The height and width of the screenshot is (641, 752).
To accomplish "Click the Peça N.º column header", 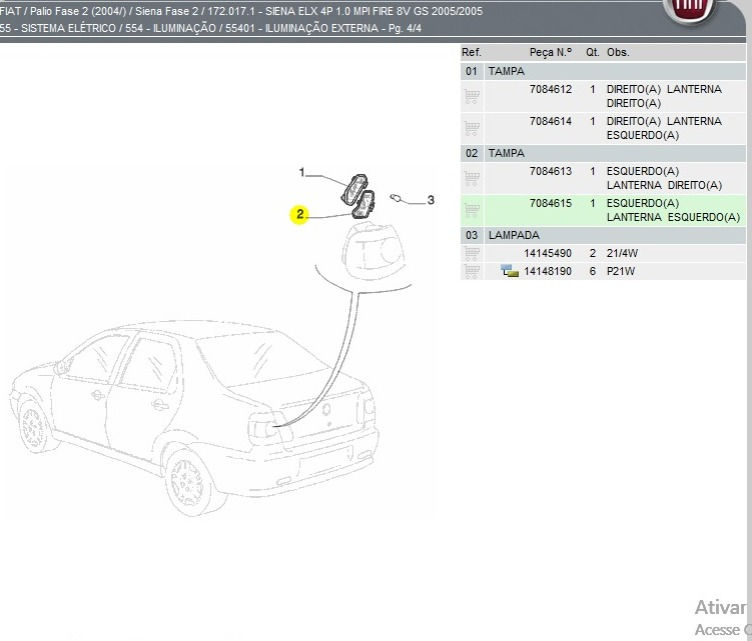I will [551, 52].
